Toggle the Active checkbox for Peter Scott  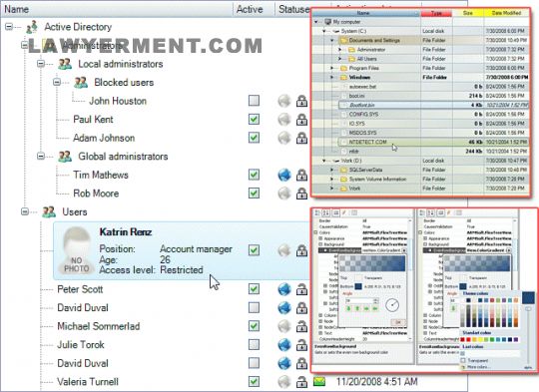point(255,289)
